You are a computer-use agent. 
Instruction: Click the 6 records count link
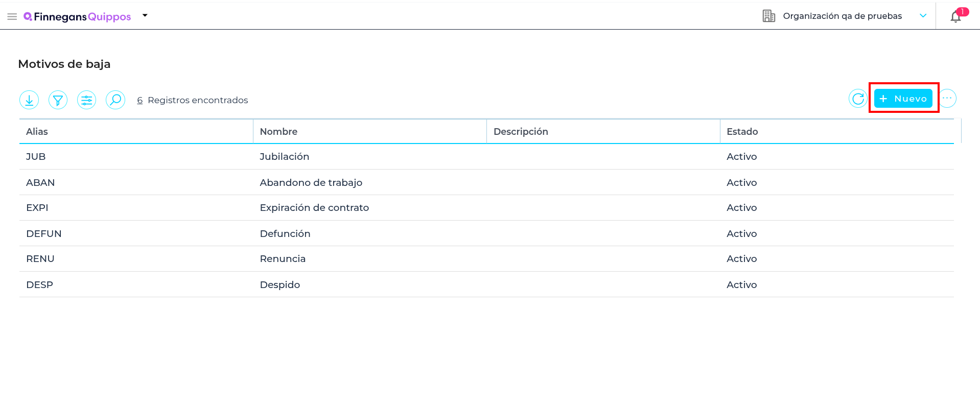point(139,101)
